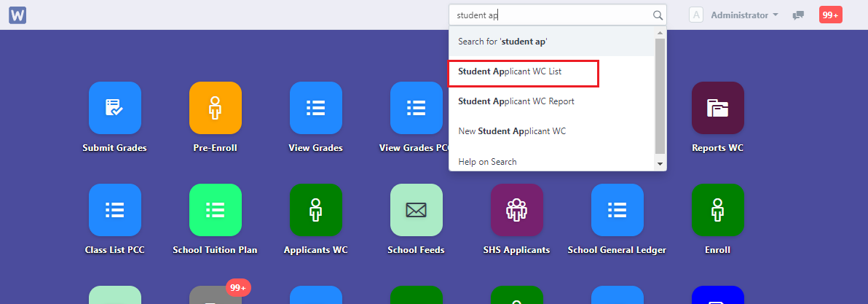Click the Class List PCC label
This screenshot has width=868, height=304.
(x=114, y=250)
